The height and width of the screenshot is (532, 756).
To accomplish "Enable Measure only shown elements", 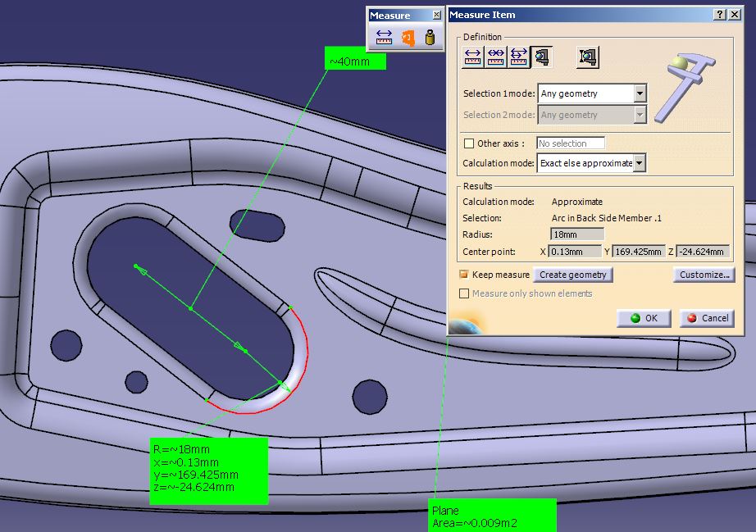I will 465,293.
